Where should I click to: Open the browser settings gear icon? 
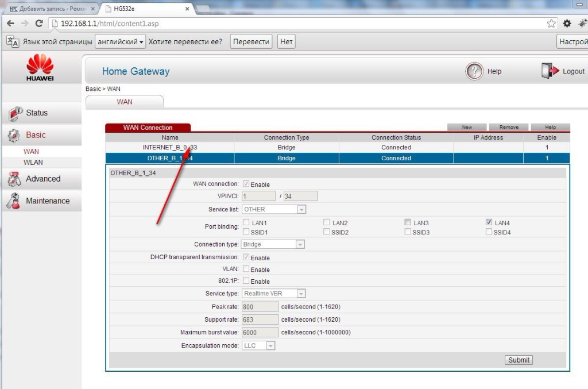(x=567, y=24)
